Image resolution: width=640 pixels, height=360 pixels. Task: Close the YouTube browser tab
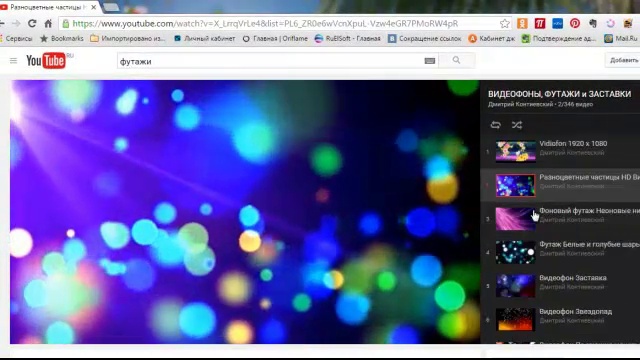pos(93,7)
